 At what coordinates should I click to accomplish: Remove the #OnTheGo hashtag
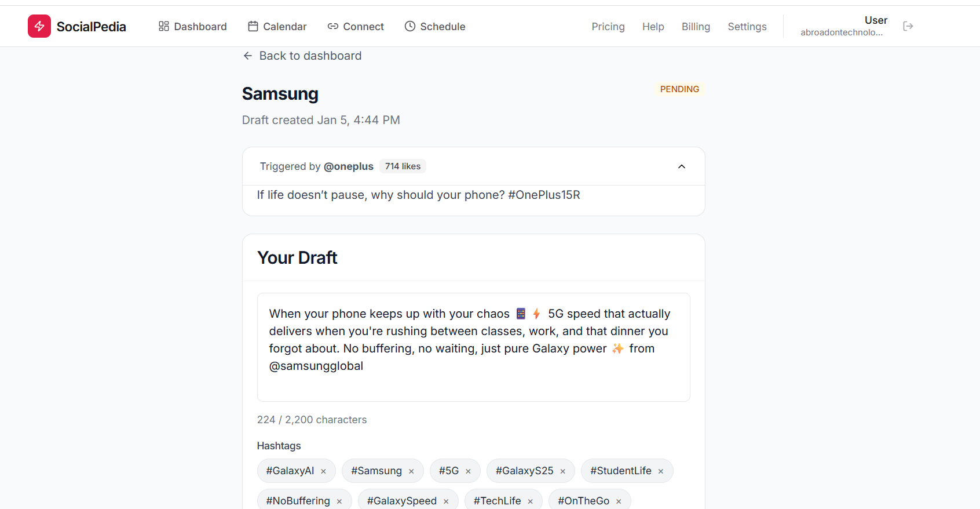[x=619, y=500]
